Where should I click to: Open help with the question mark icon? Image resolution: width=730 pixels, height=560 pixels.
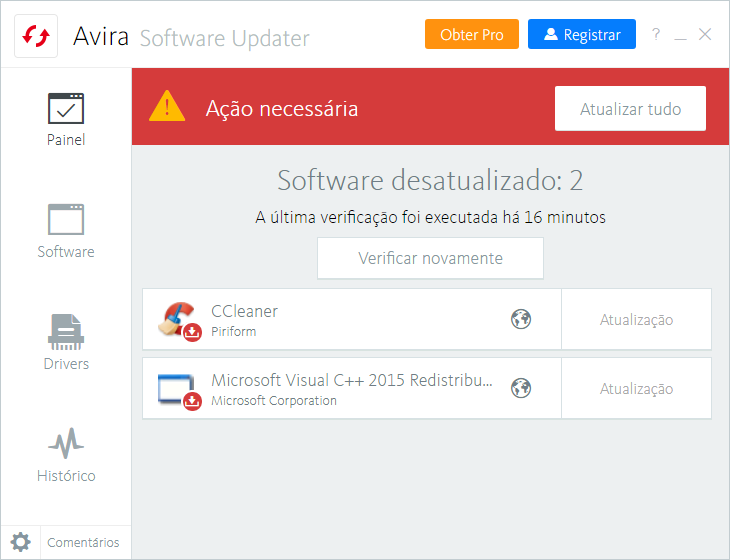click(656, 34)
